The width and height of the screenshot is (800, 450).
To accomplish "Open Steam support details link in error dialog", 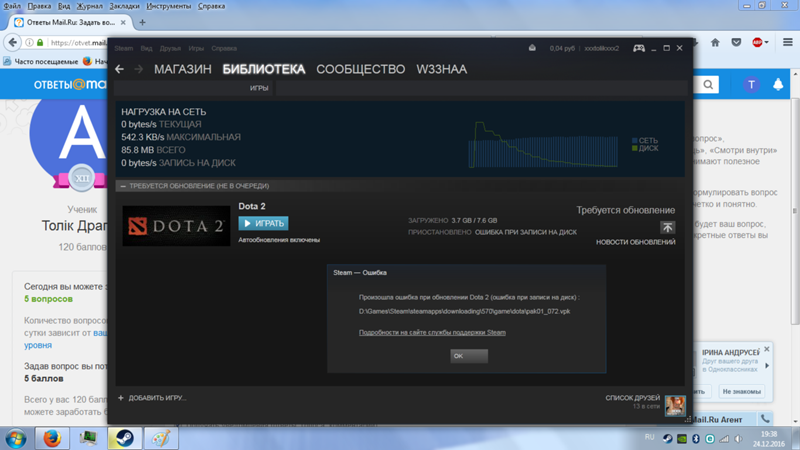I will coord(432,332).
